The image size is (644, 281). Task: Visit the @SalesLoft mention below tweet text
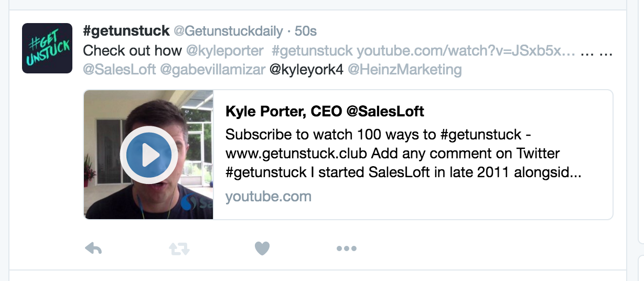[x=120, y=69]
